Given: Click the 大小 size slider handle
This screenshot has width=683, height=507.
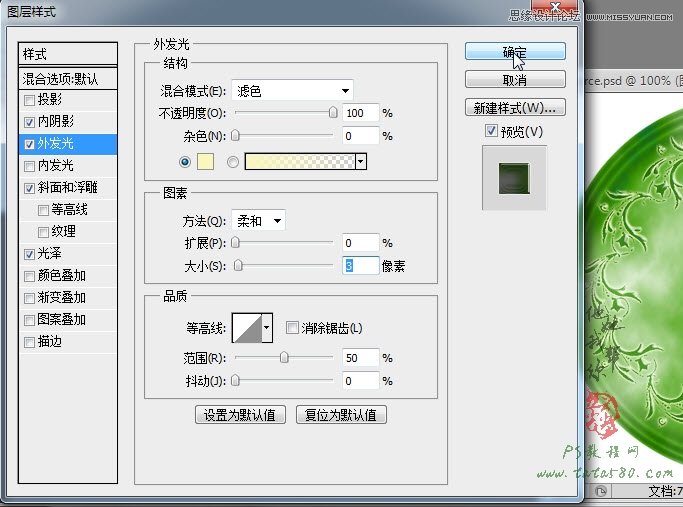Looking at the screenshot, I should pyautogui.click(x=238, y=265).
